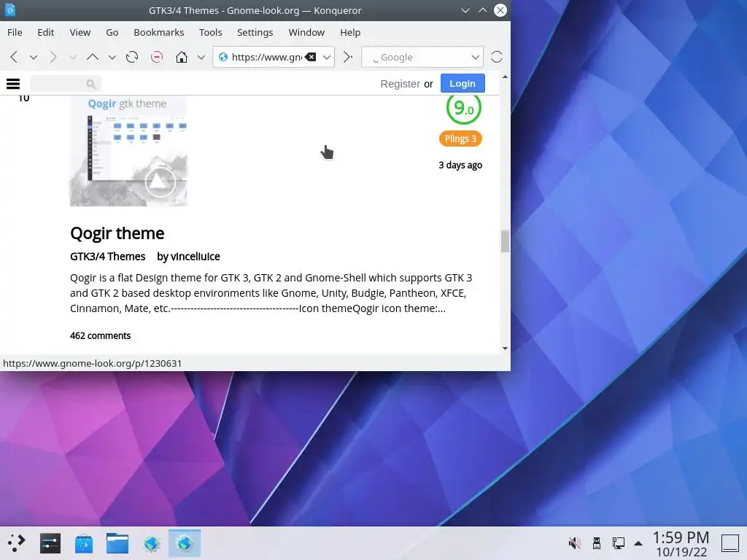The width and height of the screenshot is (747, 560).
Task: Click the blue Login button
Action: [x=462, y=83]
